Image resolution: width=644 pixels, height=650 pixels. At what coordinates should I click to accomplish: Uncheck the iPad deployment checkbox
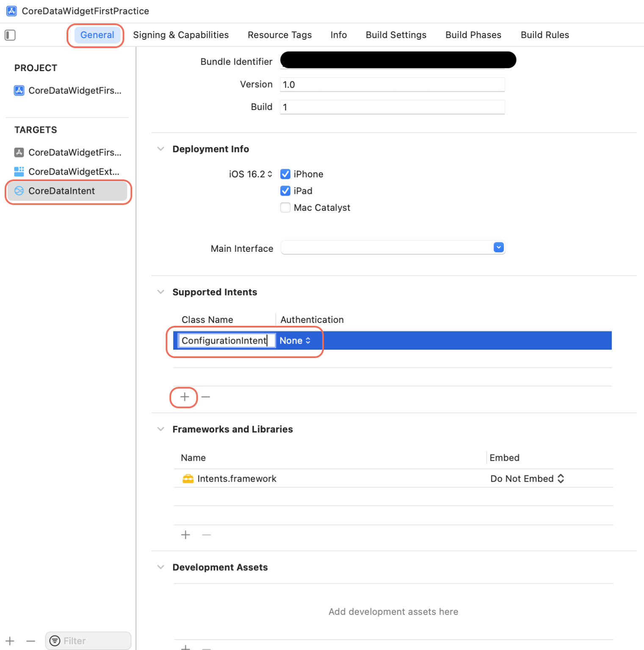[285, 191]
